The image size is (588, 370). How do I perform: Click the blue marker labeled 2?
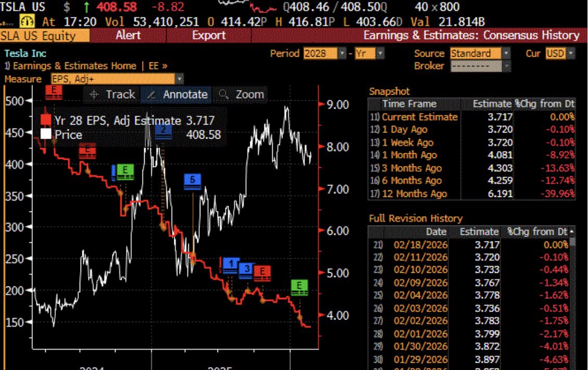coord(163,131)
